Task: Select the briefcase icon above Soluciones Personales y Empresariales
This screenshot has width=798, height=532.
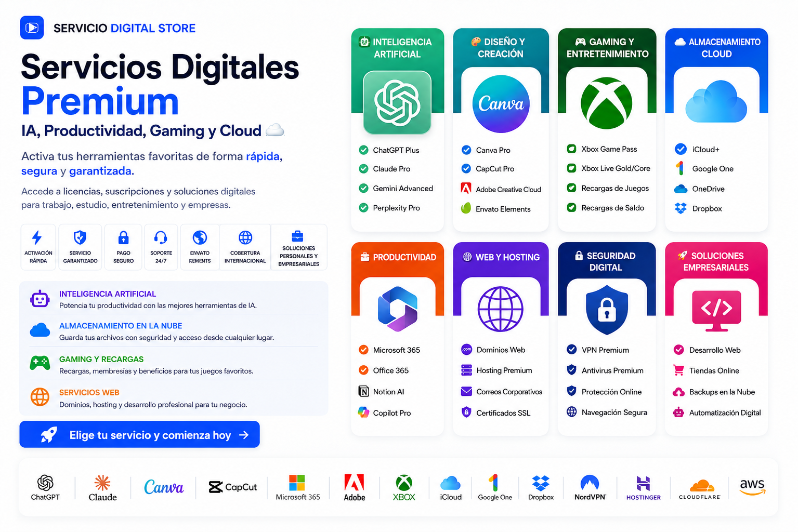Action: (297, 236)
